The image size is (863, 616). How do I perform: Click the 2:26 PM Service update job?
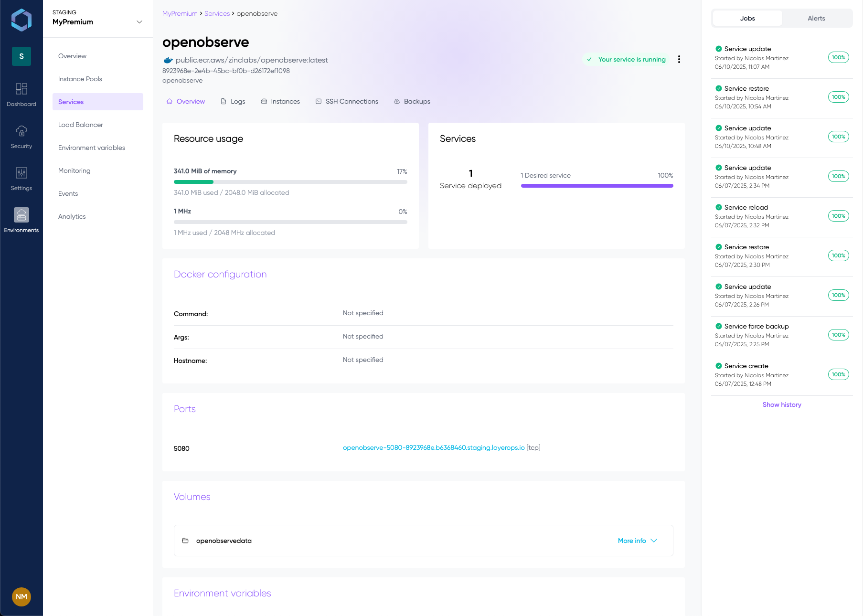782,296
